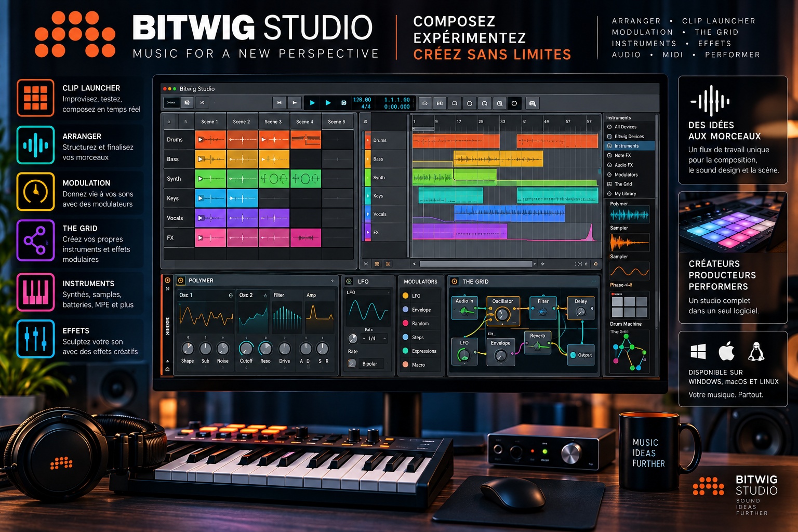This screenshot has height=532, width=798.
Task: Click the 128.00 tempo field
Action: [x=362, y=100]
